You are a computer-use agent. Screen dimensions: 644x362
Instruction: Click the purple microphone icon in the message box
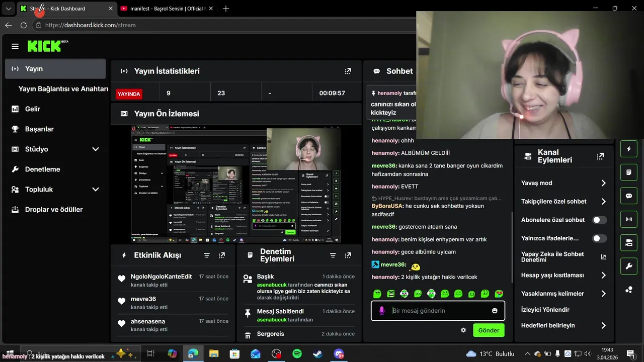382,311
